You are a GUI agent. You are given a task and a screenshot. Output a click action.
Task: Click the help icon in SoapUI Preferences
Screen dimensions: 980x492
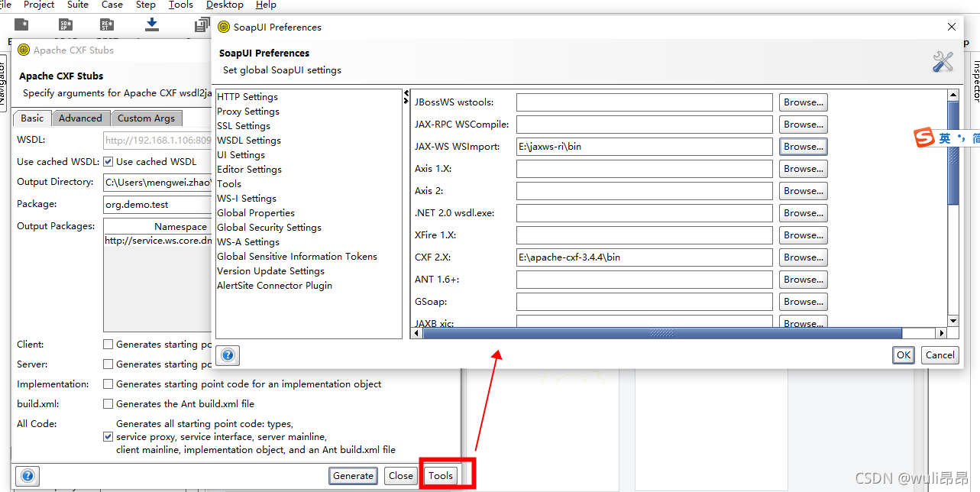228,354
